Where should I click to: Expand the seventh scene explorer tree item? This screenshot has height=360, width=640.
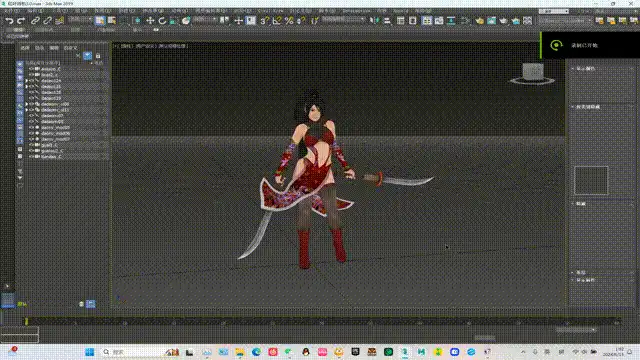(x=27, y=104)
